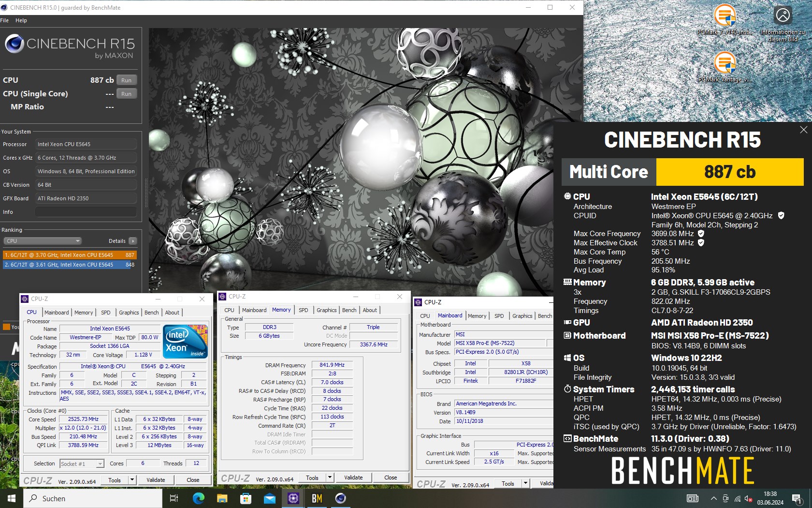Select ranking entry 6C/12T @ 3.61 GHz
Image resolution: width=812 pixels, height=508 pixels.
[70, 265]
